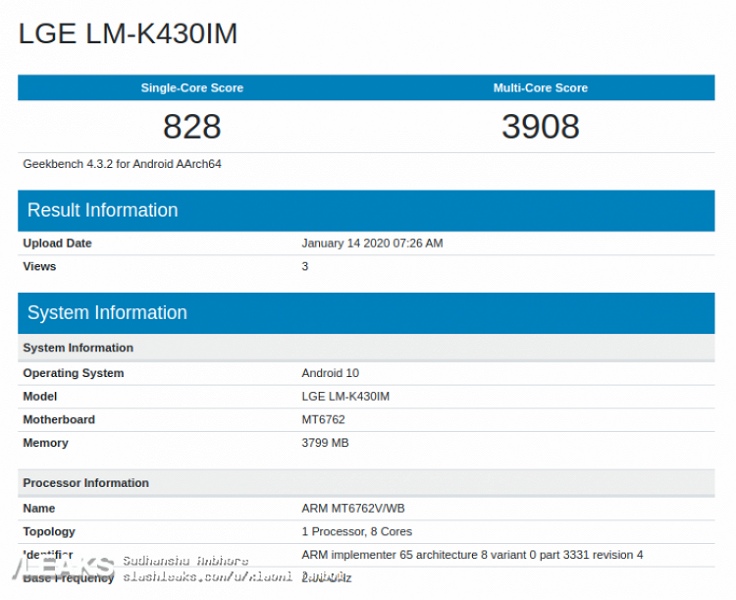Viewport: 736px width, 600px height.
Task: Click the Processor Information subsection header
Action: (86, 483)
